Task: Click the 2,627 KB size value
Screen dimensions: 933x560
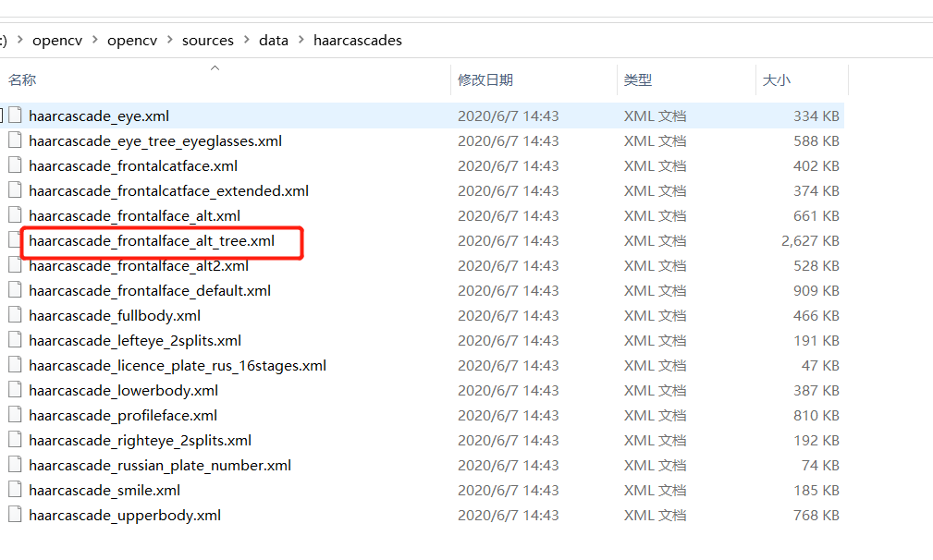Action: click(810, 241)
